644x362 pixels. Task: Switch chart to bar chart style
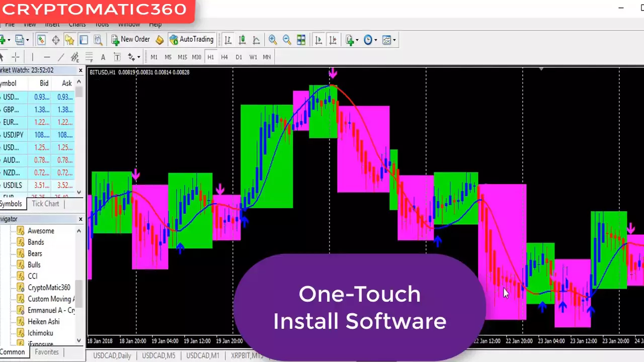click(x=228, y=40)
